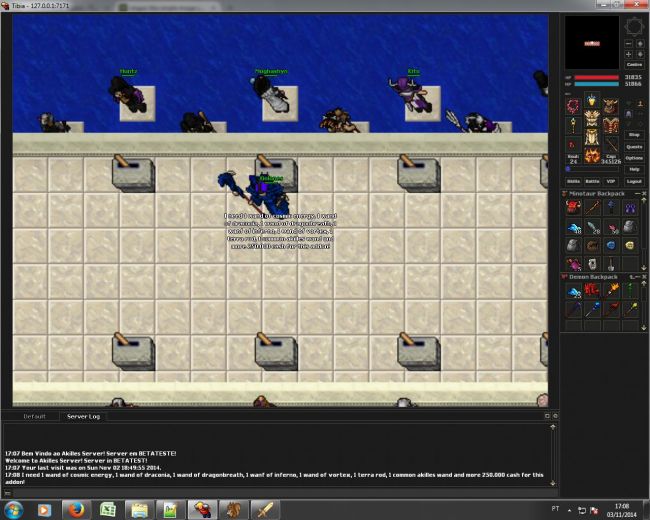Screen dimensions: 650x520
Task: Toggle the Skills window
Action: [573, 181]
